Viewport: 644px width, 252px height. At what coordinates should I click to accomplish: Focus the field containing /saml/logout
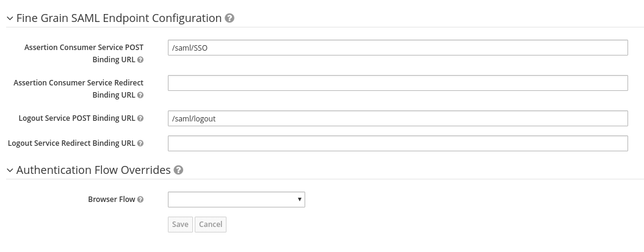pos(397,118)
